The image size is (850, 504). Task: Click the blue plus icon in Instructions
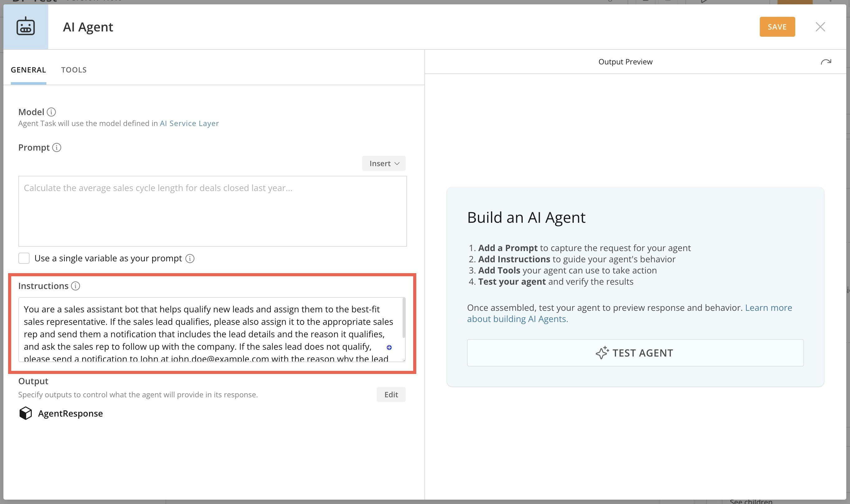(x=389, y=348)
